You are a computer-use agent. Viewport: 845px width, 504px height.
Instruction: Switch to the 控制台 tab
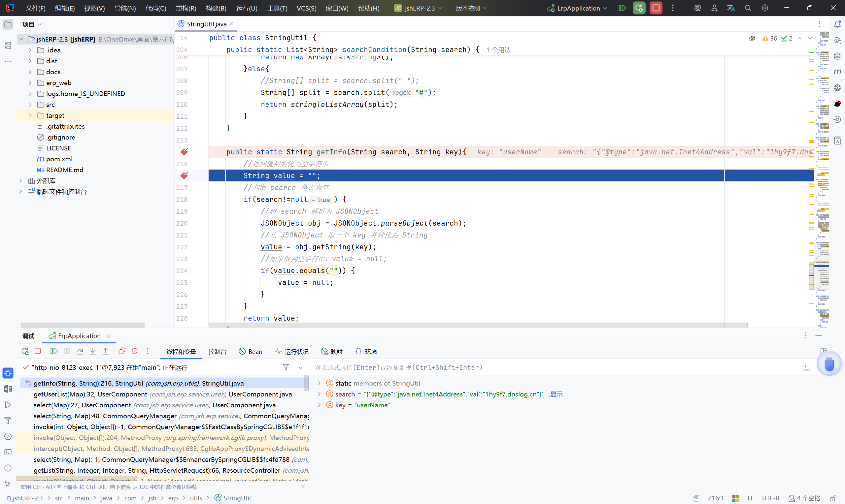tap(217, 352)
